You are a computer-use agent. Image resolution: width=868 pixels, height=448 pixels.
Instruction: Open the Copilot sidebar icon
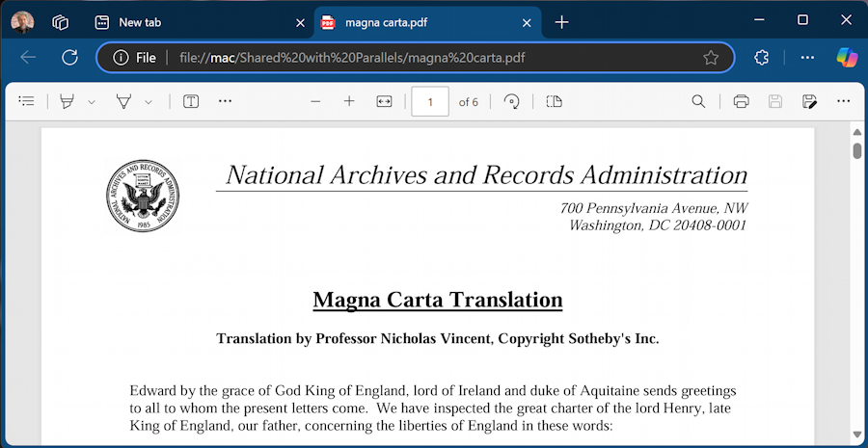pos(847,57)
